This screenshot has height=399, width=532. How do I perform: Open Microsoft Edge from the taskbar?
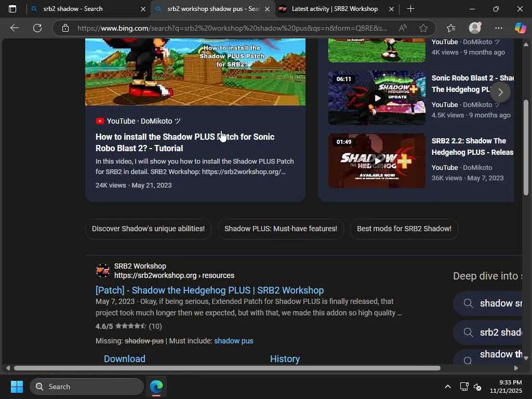pyautogui.click(x=156, y=387)
